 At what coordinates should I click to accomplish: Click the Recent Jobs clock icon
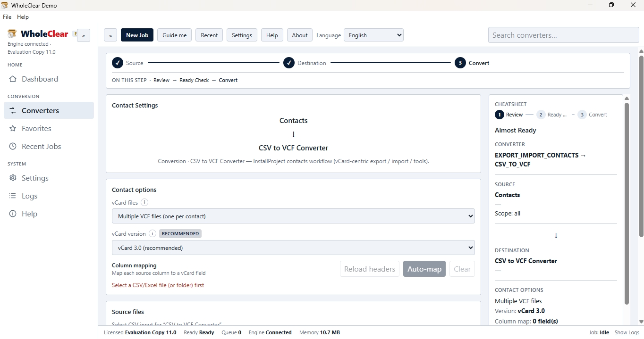[13, 147]
